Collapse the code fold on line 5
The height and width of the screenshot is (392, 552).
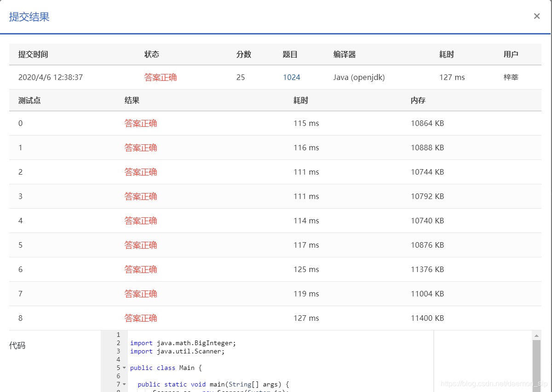[123, 368]
